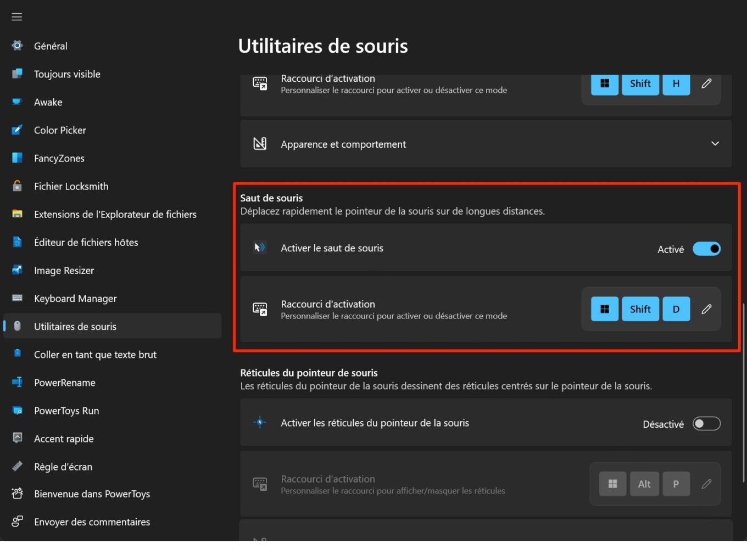Image resolution: width=747 pixels, height=560 pixels.
Task: Click the Fichier Locksmith padlock icon
Action: [x=18, y=186]
